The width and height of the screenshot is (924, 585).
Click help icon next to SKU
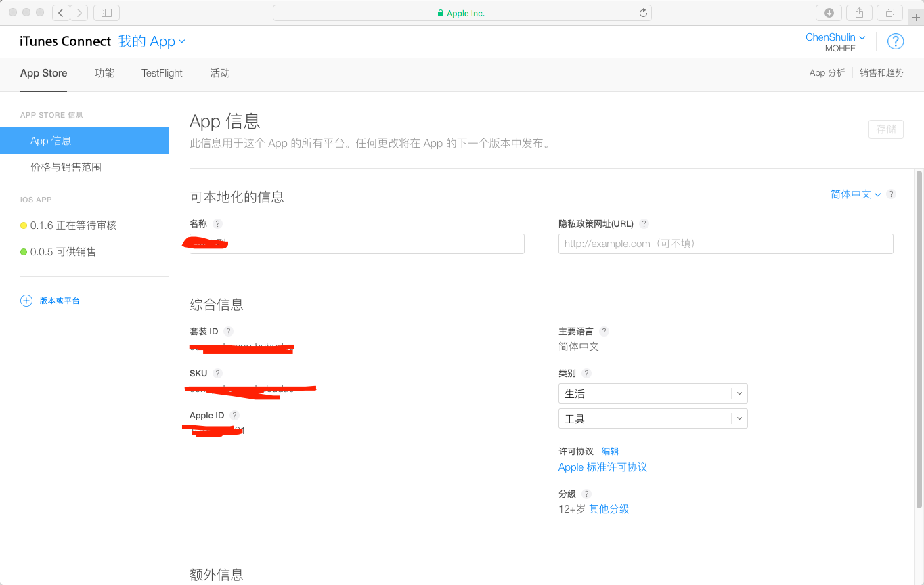[x=217, y=373]
